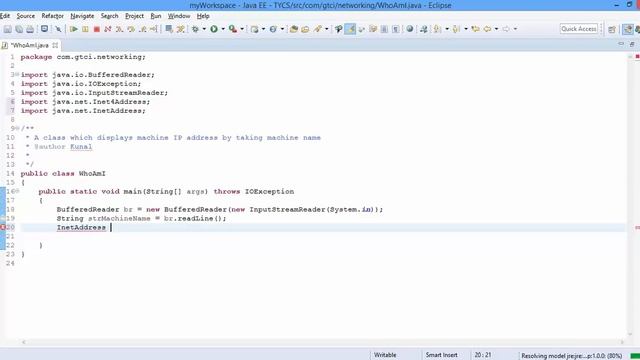Screen dimensions: 640x360
Task: Click the Step Over debug icon
Action: [x=131, y=29]
